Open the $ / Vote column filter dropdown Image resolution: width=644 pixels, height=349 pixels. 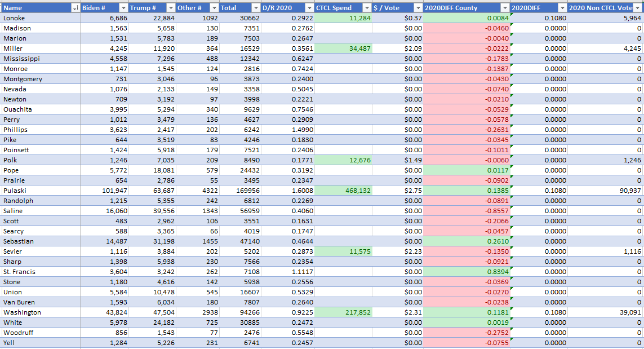[418, 8]
